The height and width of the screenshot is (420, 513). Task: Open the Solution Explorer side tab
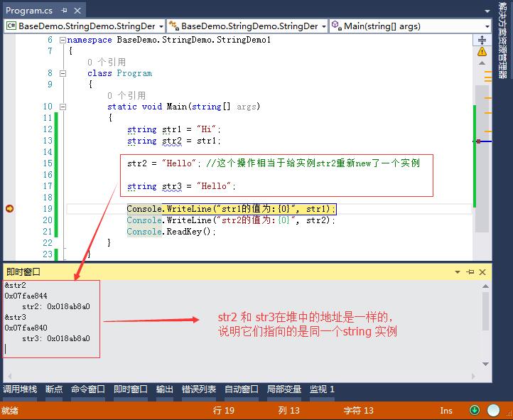[502, 40]
